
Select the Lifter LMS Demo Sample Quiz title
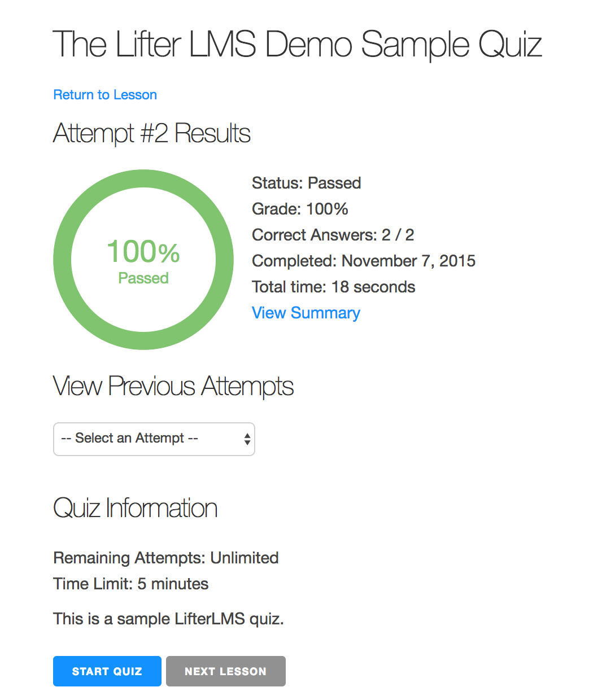(x=297, y=45)
